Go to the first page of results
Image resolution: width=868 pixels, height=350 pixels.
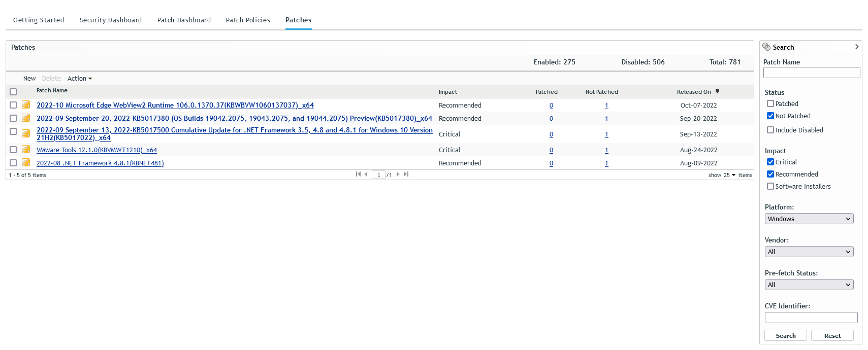358,174
